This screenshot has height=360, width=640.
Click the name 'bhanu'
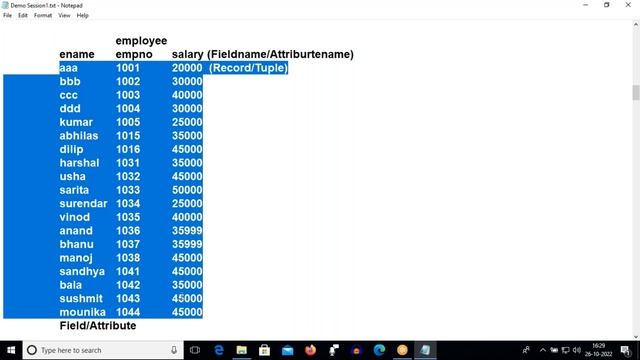(76, 244)
